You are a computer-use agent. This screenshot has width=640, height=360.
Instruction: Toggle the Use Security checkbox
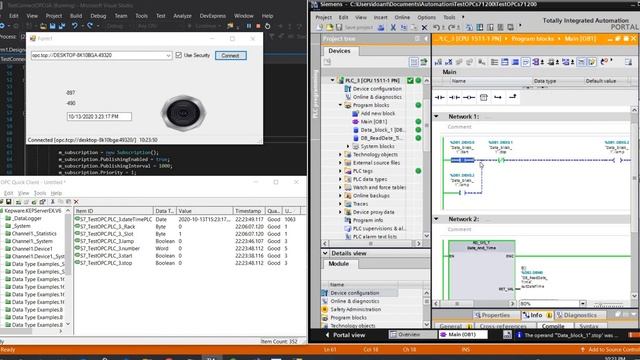178,55
